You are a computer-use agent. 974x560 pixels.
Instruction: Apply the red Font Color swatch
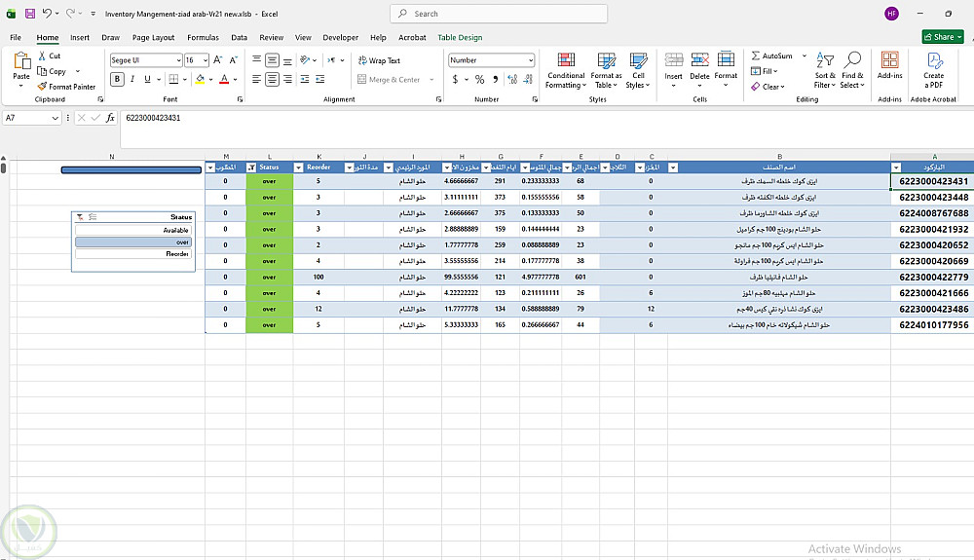point(224,79)
